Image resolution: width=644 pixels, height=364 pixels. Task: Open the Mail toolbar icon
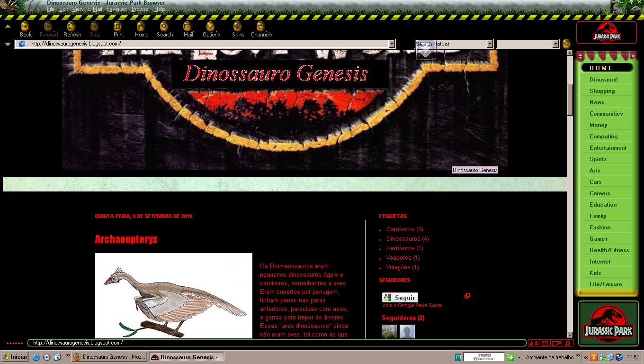pos(188,29)
